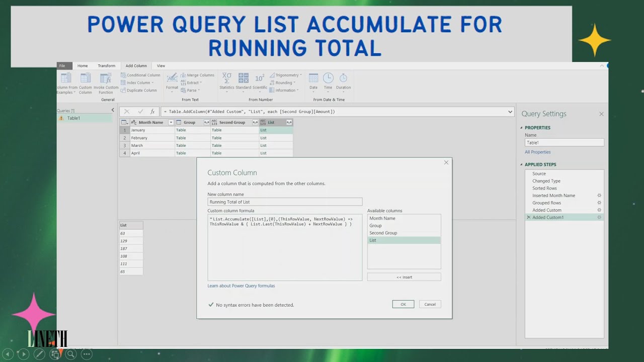Viewport: 644px width, 362px height.
Task: Click the << Insert button
Action: point(404,277)
